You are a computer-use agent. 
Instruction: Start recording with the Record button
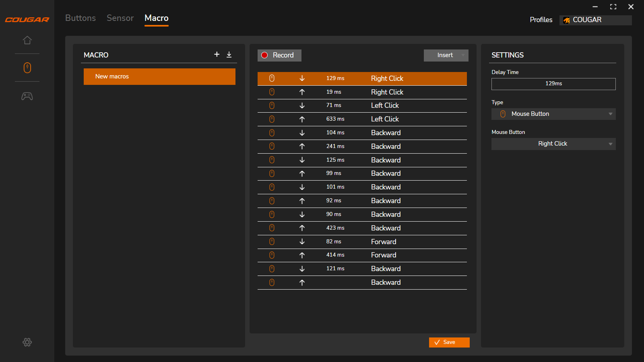279,55
